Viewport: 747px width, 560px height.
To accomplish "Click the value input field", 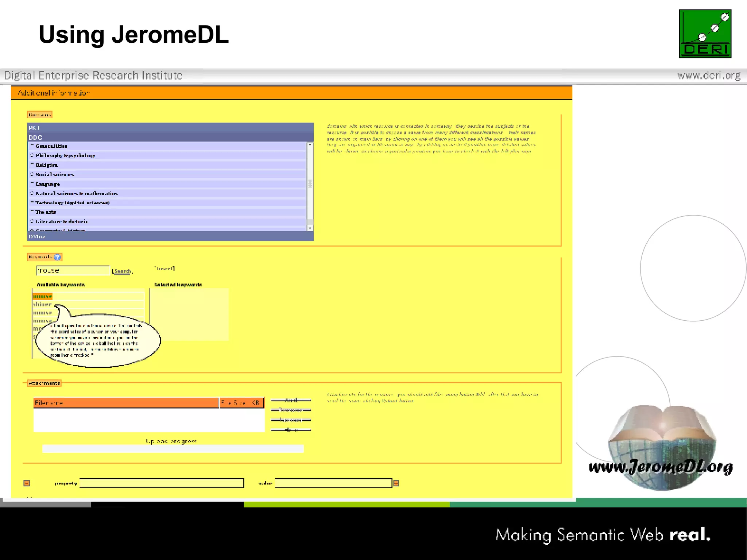I will coord(333,483).
